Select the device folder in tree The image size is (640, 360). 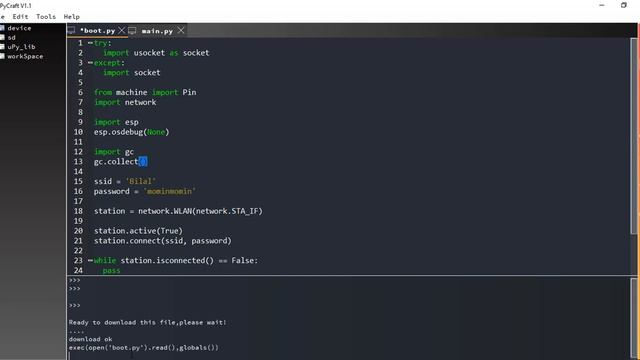pyautogui.click(x=19, y=28)
